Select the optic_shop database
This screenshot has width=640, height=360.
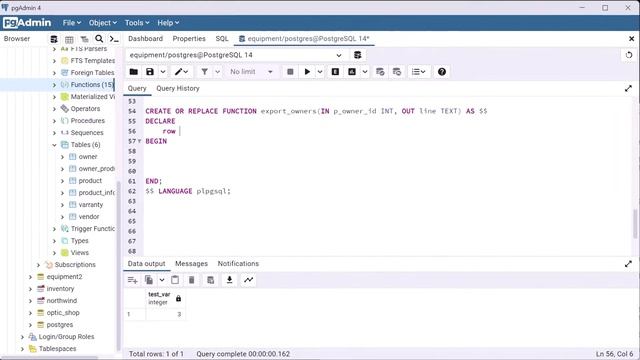point(63,313)
